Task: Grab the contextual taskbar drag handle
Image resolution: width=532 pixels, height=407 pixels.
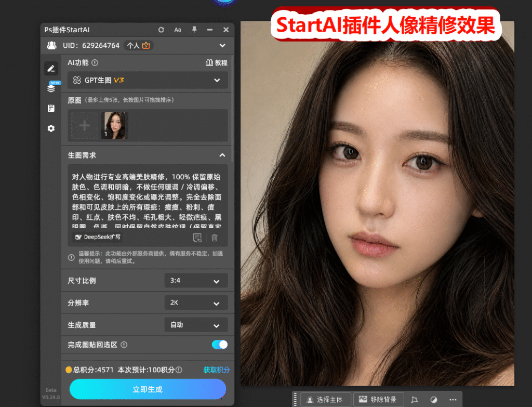Action: [295, 400]
